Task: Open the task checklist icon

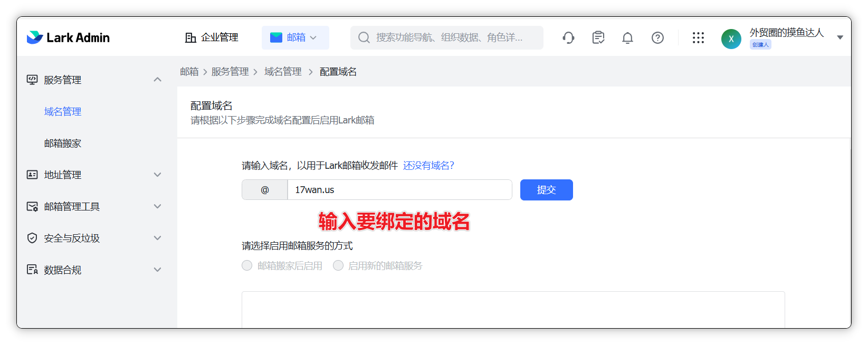Action: (598, 37)
